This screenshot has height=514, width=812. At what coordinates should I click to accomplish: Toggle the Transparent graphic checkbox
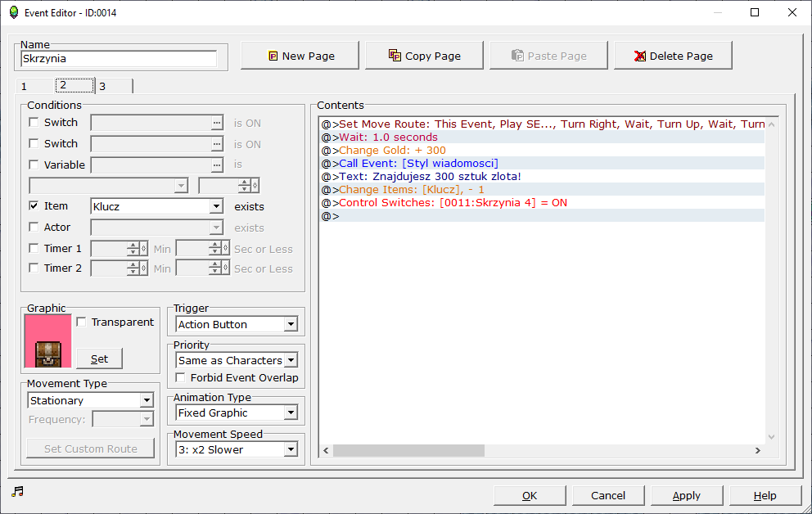81,322
